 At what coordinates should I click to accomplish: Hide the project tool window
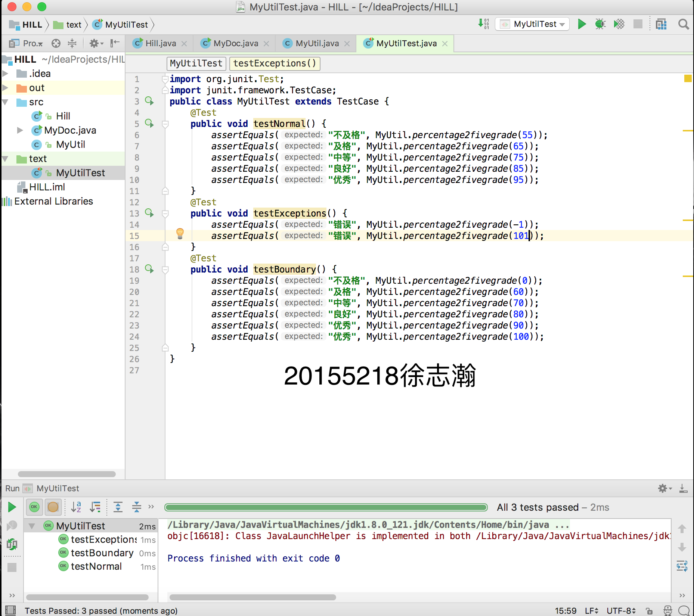pos(115,43)
